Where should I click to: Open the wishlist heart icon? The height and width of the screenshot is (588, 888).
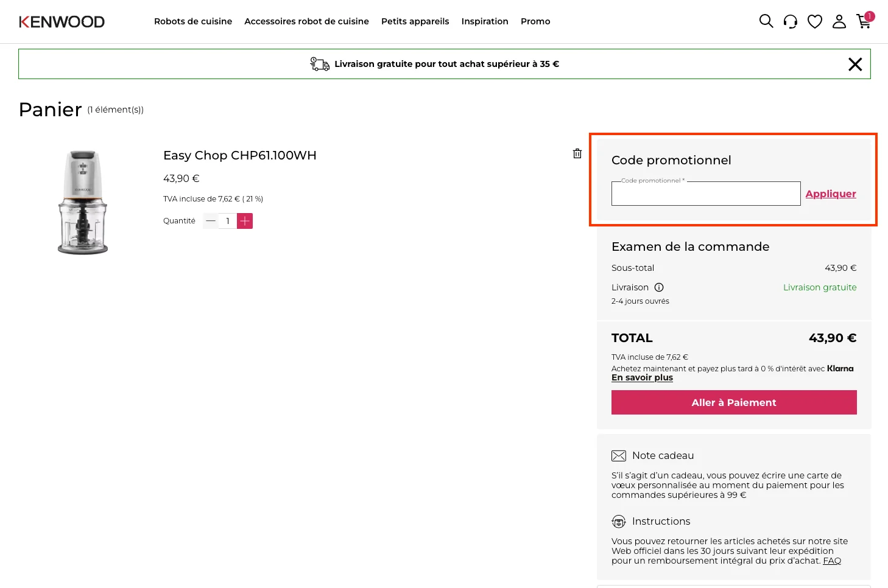[x=815, y=21]
